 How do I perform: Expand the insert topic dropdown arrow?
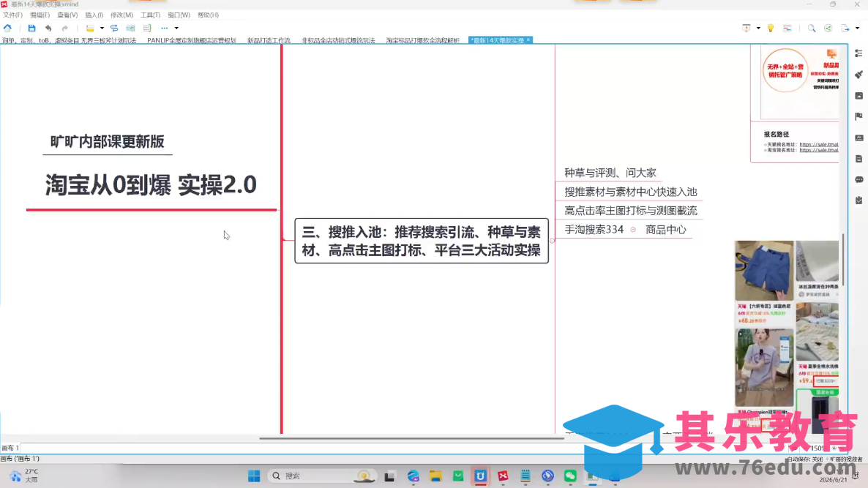102,28
